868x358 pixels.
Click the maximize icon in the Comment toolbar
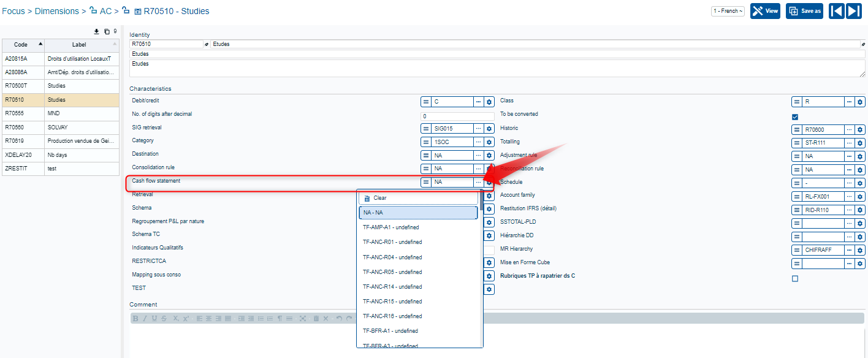click(302, 319)
